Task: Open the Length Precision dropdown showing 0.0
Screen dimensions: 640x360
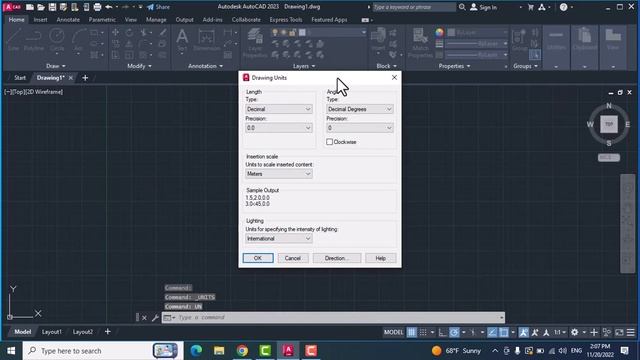Action: point(279,128)
